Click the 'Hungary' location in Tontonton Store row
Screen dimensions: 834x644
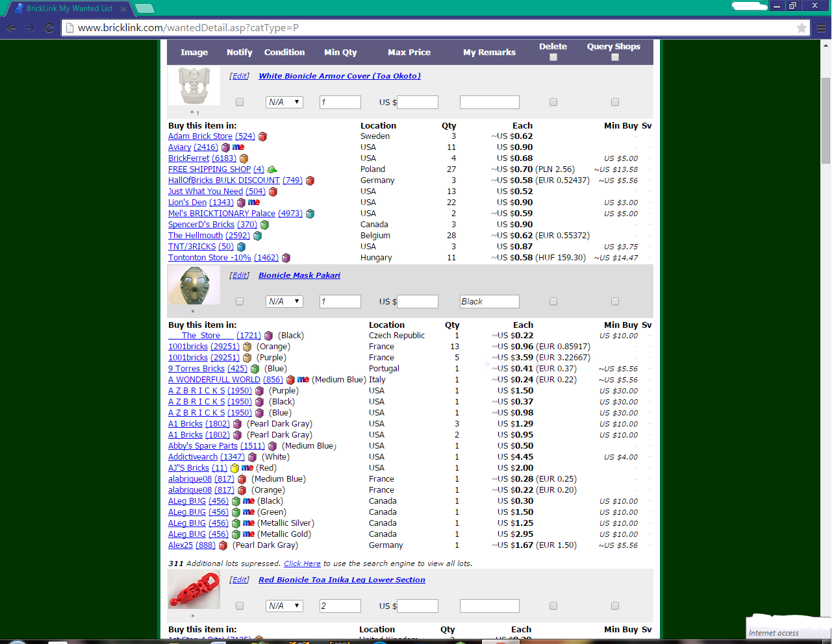(x=376, y=258)
